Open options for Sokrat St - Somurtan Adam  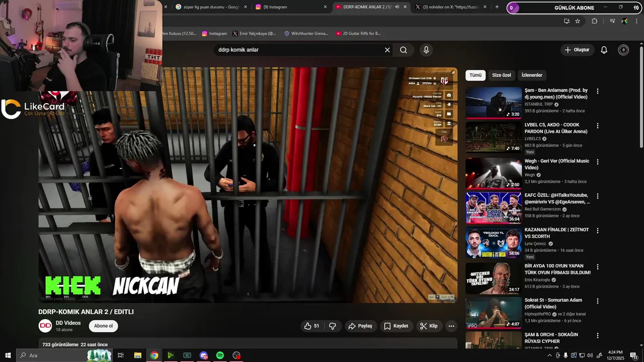[598, 301]
